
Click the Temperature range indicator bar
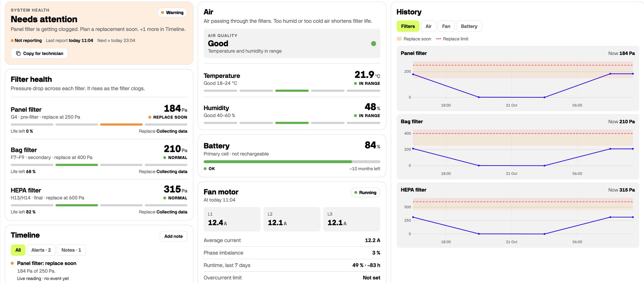pyautogui.click(x=292, y=91)
